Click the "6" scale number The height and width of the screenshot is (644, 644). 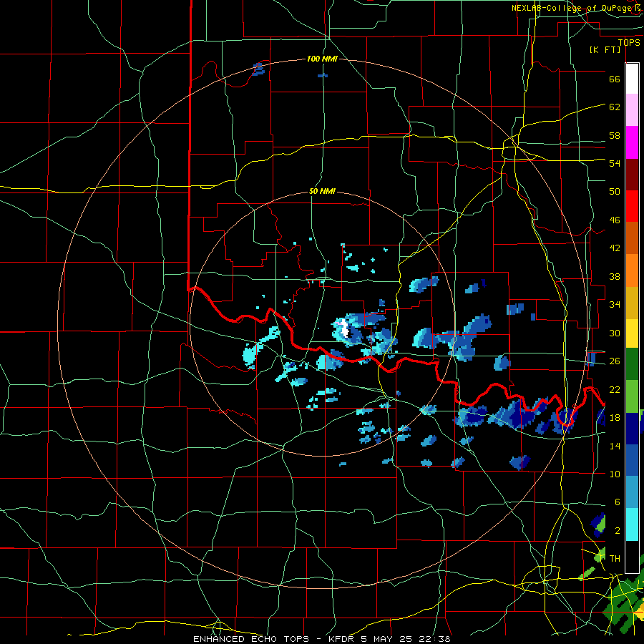pos(618,502)
